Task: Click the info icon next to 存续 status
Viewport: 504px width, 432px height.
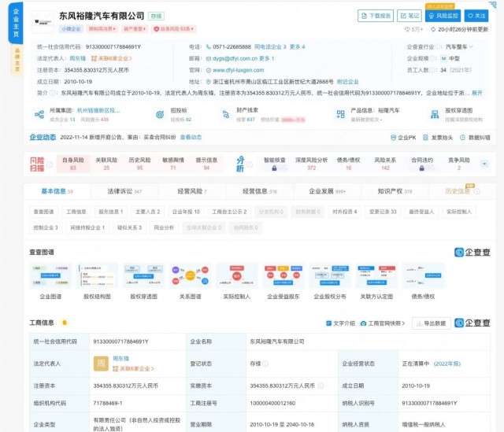Action: click(x=265, y=364)
